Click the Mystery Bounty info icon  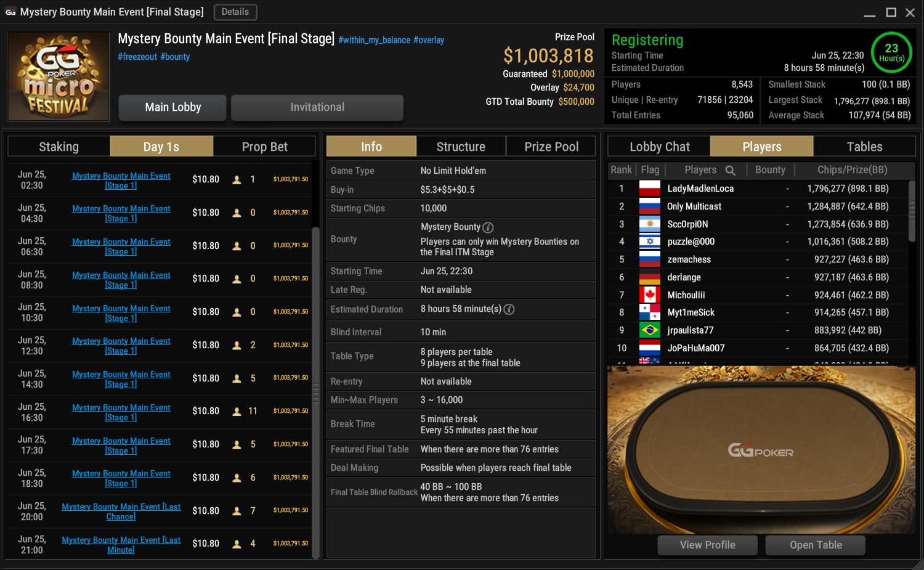488,227
